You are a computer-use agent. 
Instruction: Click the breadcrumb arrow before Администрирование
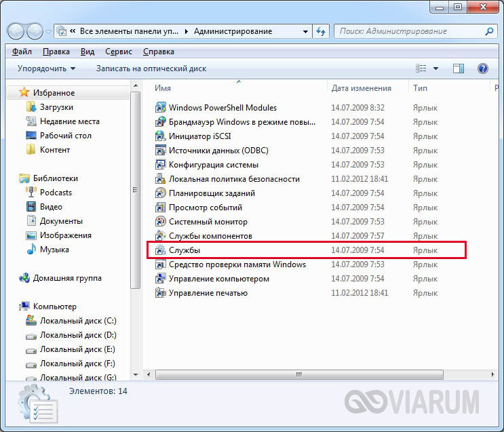[x=187, y=31]
